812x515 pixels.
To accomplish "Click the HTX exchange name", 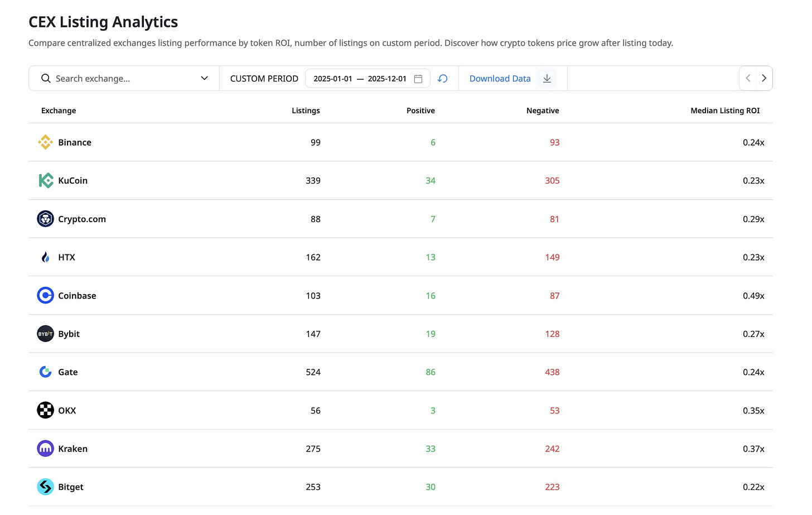I will coord(66,257).
